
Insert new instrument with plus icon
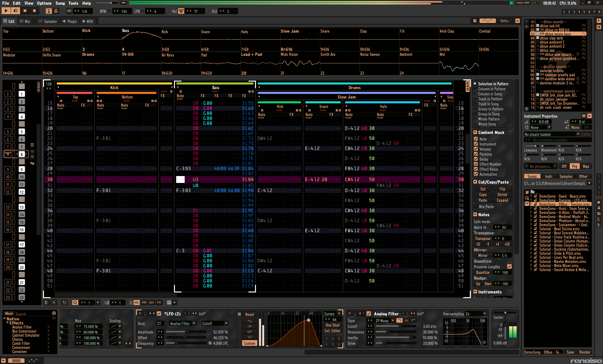[527, 26]
